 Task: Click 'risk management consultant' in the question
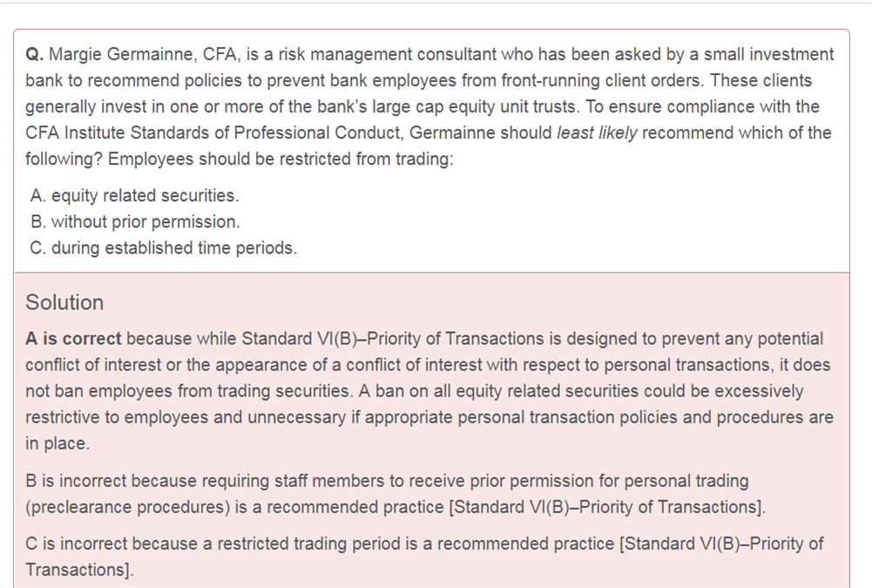(x=387, y=55)
